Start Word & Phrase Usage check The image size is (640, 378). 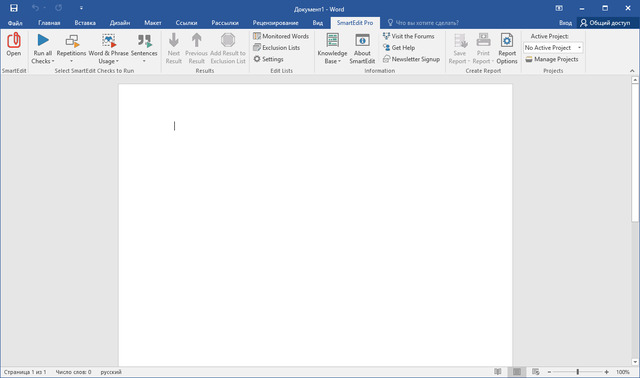pos(109,48)
